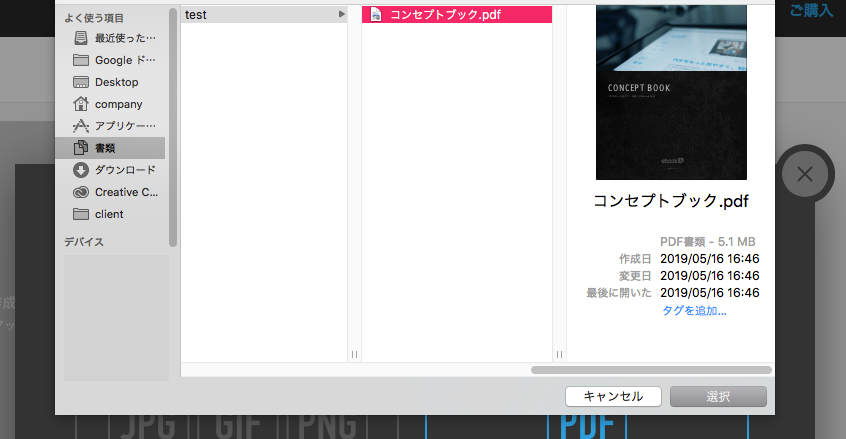Expand the test folder arrow
Screen dimensions: 846x439
pos(342,14)
